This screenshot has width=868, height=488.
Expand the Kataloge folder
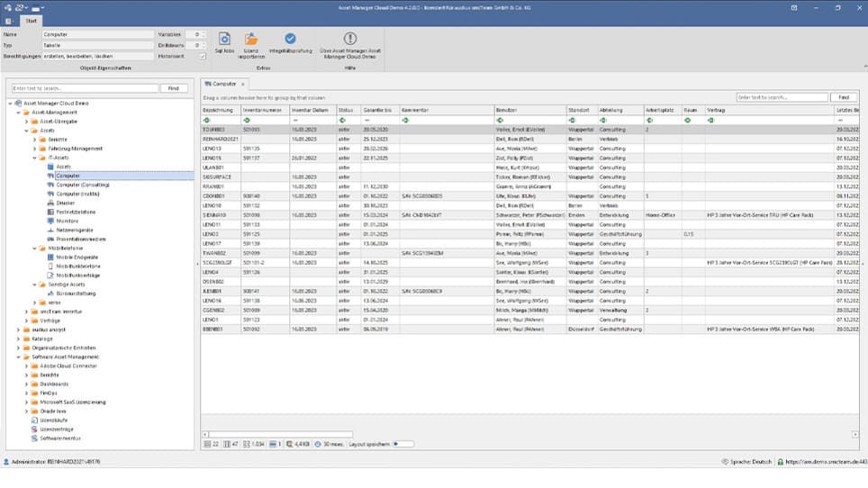[18, 339]
